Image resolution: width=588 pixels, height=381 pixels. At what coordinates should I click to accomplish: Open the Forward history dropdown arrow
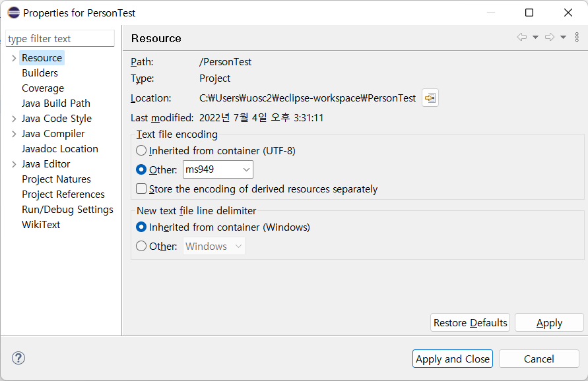(563, 37)
